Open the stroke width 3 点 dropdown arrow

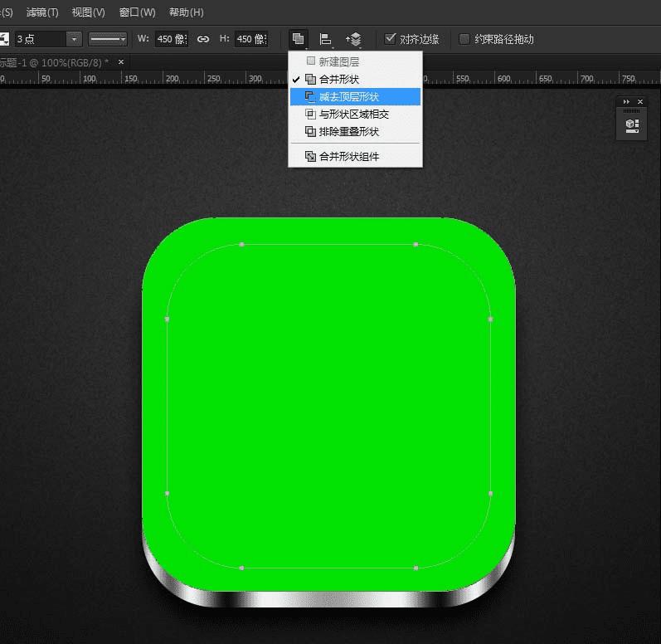[x=74, y=39]
